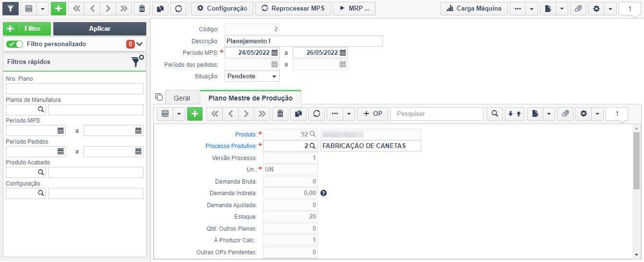Open calendar for 24/05/2022 date

[x=274, y=52]
